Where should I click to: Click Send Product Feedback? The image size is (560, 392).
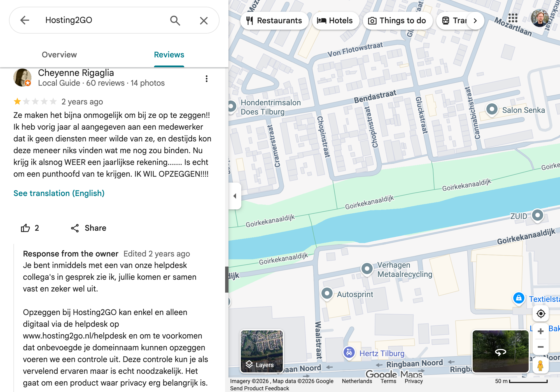click(259, 388)
